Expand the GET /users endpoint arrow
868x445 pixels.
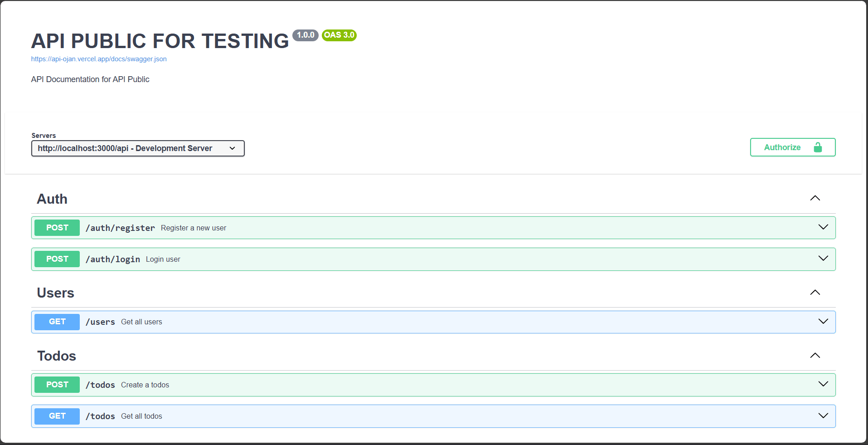[x=823, y=322]
